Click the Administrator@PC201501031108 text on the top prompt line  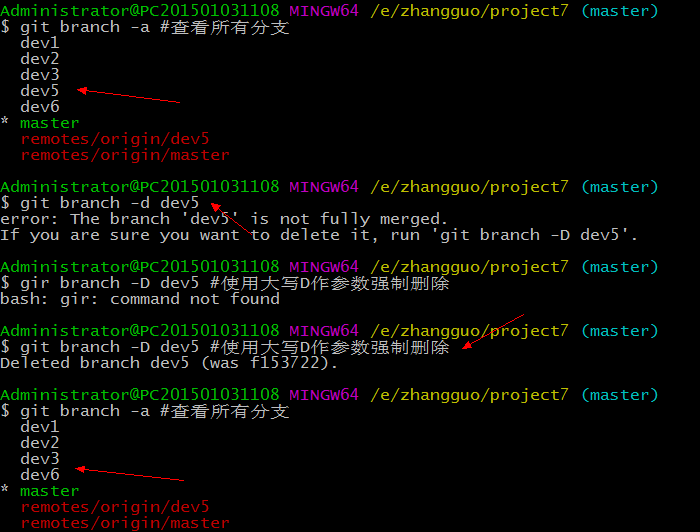(140, 11)
